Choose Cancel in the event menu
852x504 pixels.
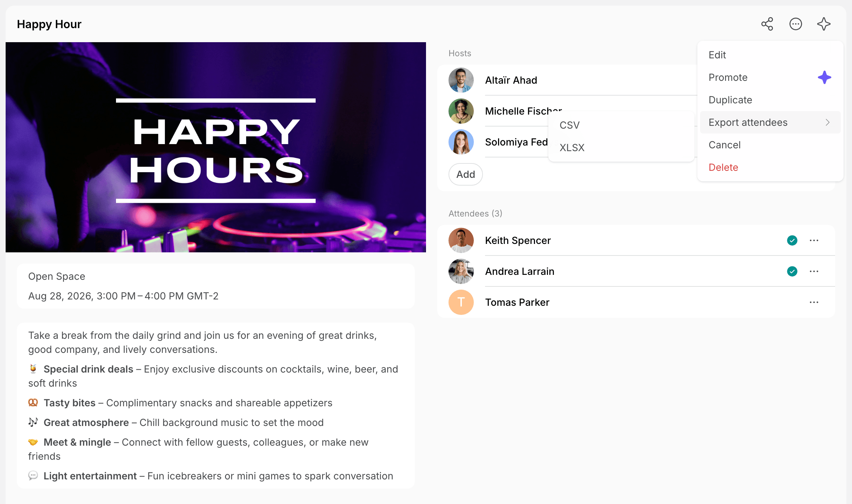coord(770,145)
